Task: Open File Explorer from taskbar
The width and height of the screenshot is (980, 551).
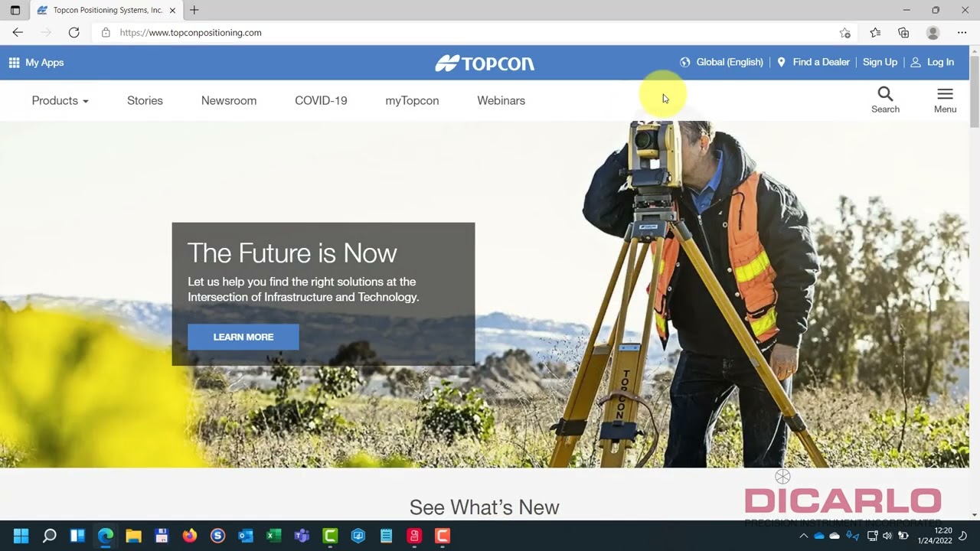Action: [x=133, y=536]
